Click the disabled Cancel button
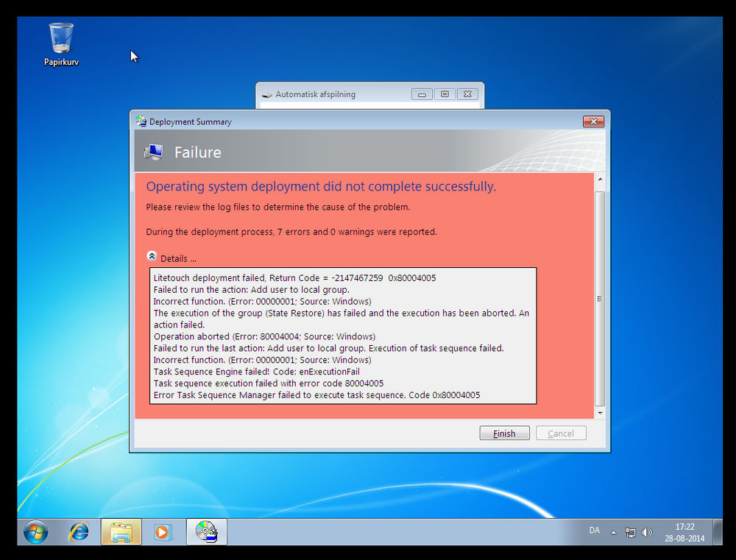 tap(561, 433)
